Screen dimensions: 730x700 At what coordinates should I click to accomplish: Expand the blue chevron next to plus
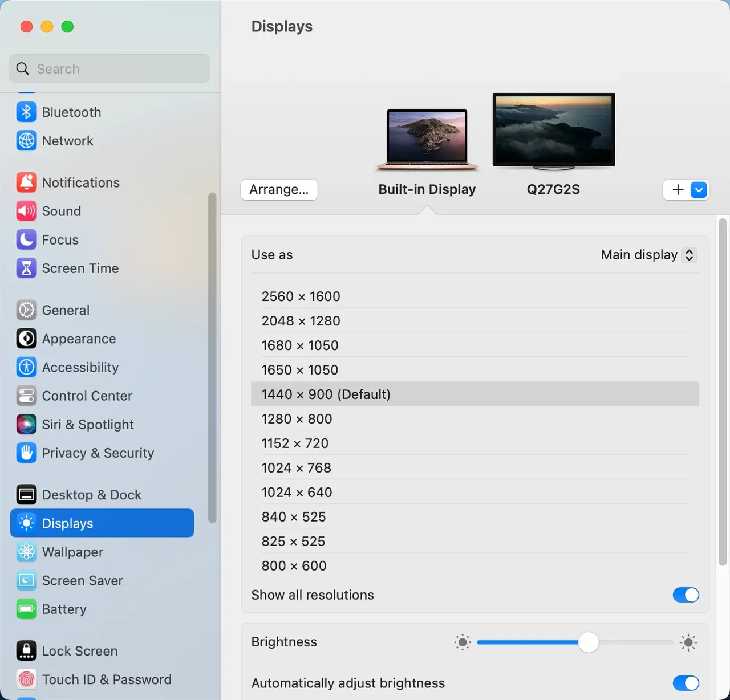coord(699,190)
